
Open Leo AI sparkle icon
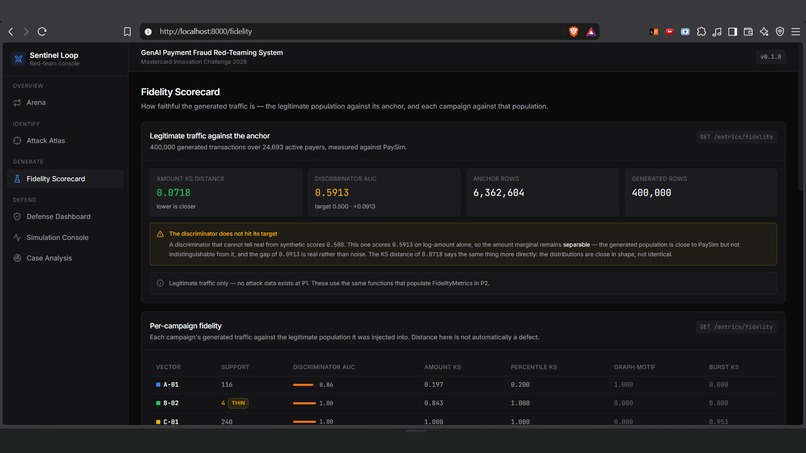(764, 32)
